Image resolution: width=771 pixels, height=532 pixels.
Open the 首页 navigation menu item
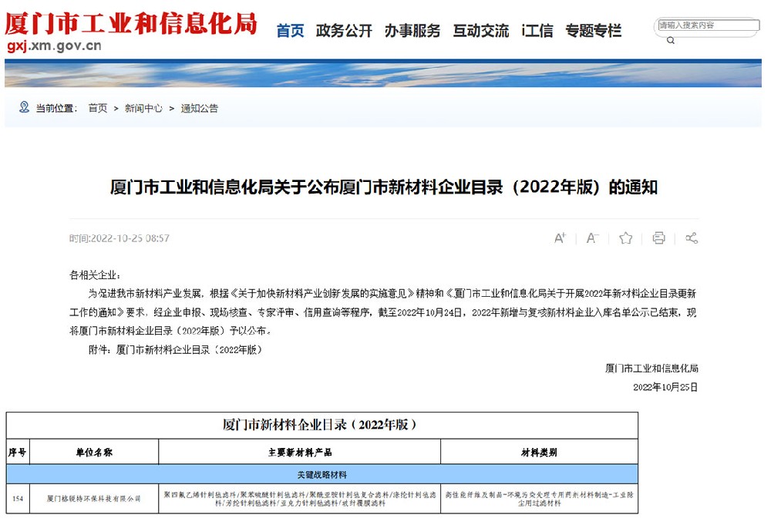(291, 31)
